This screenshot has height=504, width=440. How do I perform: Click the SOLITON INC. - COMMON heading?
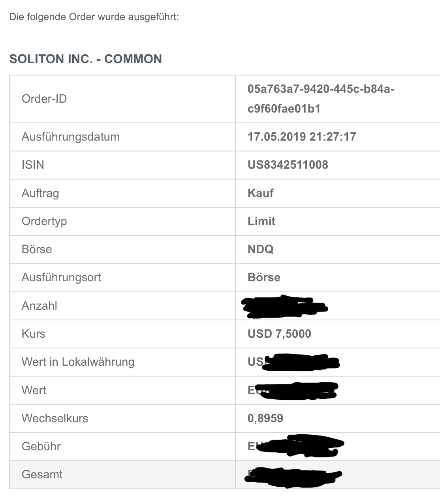[x=85, y=59]
